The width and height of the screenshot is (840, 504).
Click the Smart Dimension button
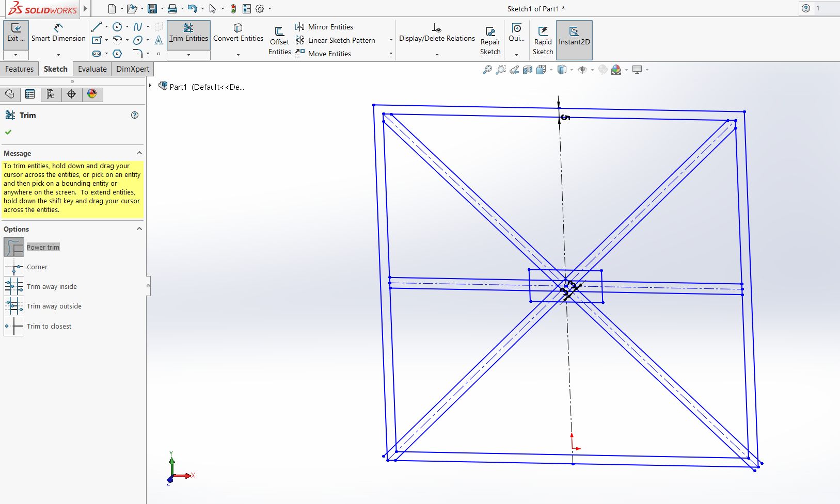[58, 32]
